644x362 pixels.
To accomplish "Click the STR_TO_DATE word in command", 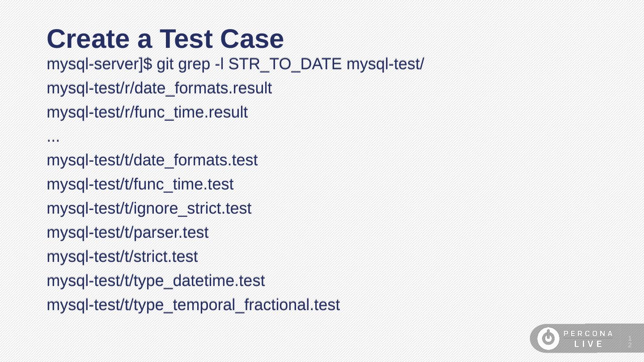I will pyautogui.click(x=285, y=64).
